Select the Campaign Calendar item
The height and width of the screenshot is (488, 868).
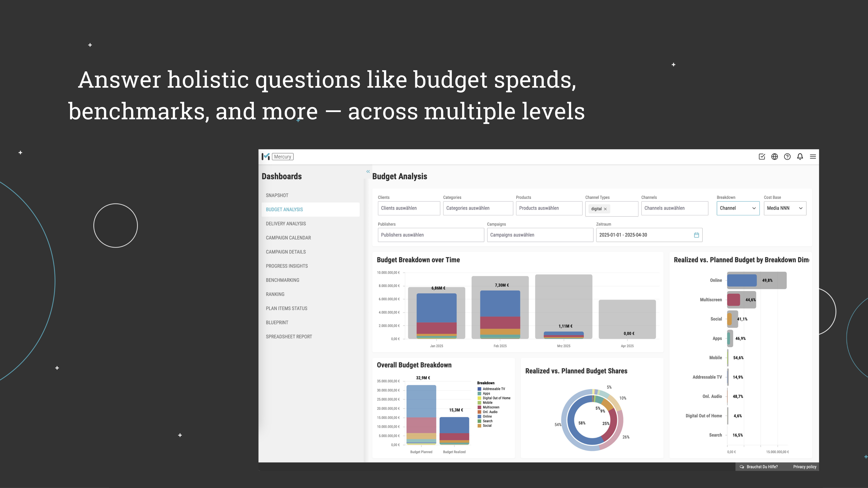288,238
